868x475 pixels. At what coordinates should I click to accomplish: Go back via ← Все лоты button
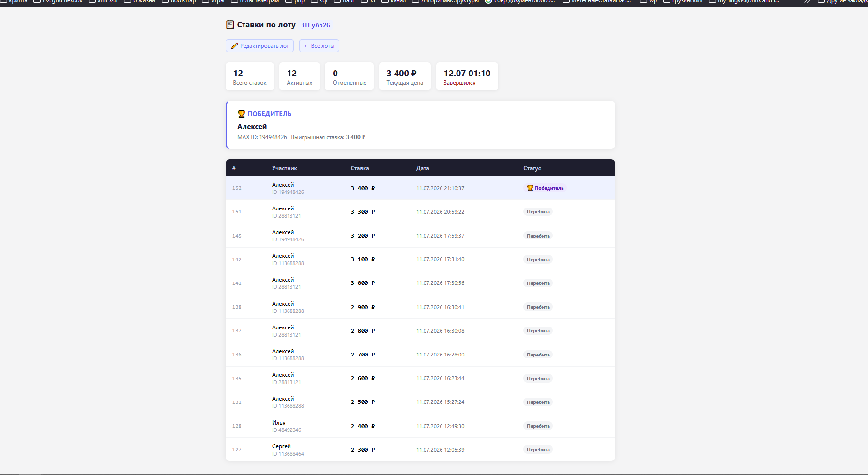click(x=319, y=46)
